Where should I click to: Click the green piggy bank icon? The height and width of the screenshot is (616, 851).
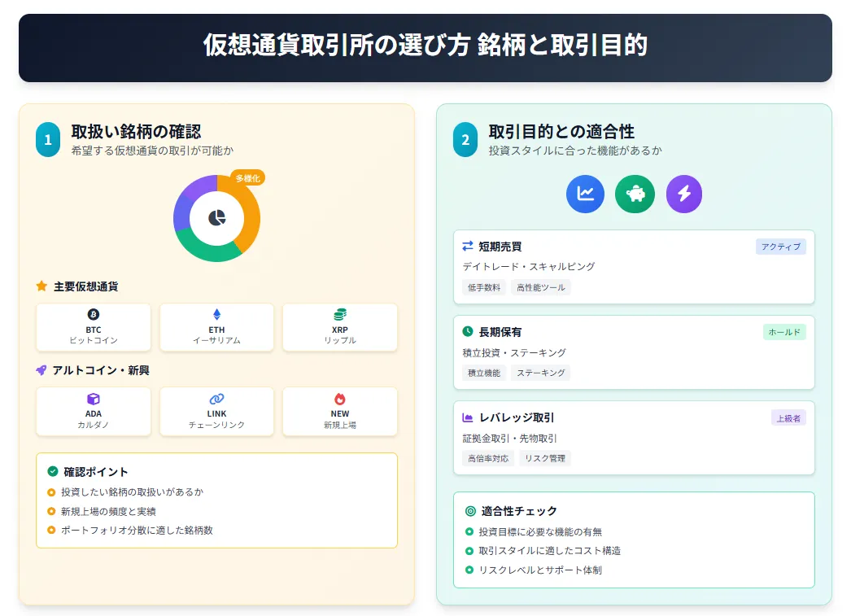635,194
